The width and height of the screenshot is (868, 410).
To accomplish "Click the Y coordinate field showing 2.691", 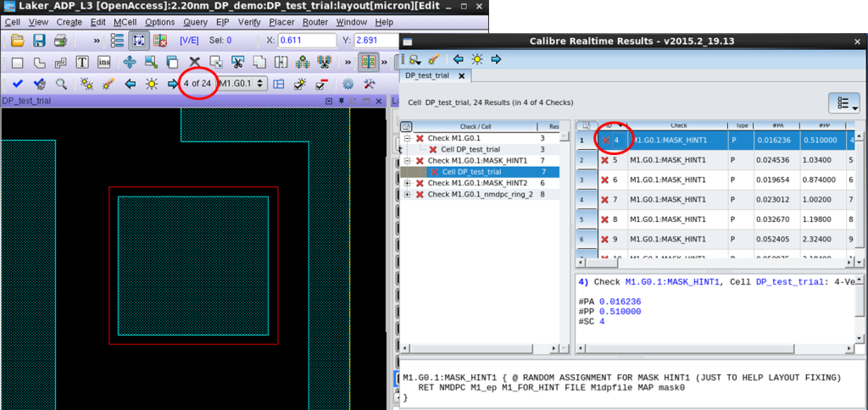I will coord(376,41).
